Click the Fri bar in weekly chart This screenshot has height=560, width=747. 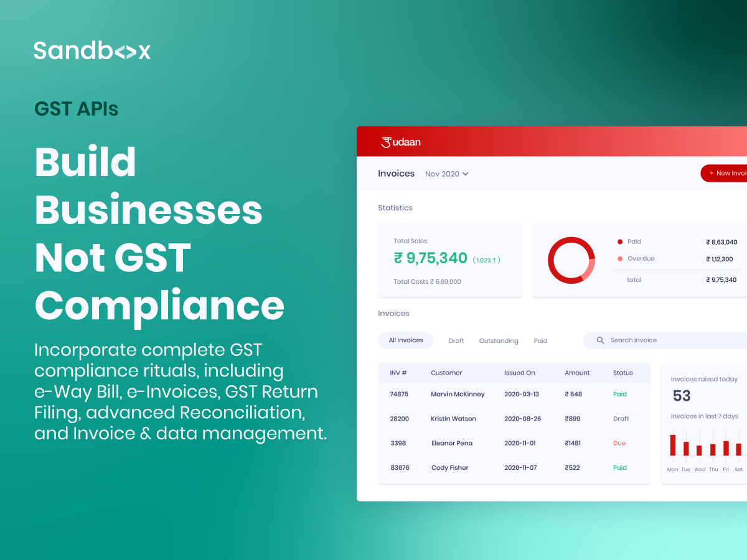click(x=726, y=448)
